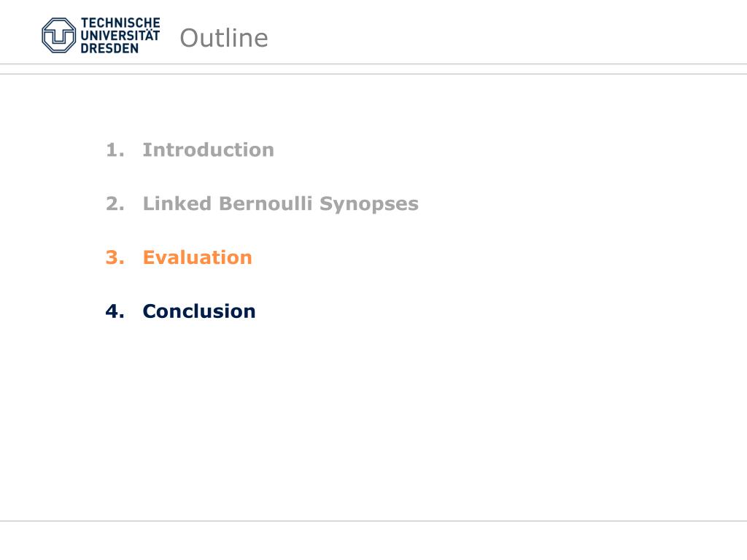This screenshot has height=560, width=747.
Task: Click the empty footer area below the bottom line
Action: pyautogui.click(x=373, y=541)
